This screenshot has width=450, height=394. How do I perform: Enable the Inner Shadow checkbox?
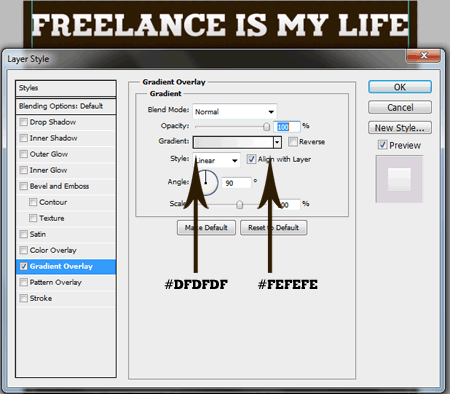[x=24, y=138]
